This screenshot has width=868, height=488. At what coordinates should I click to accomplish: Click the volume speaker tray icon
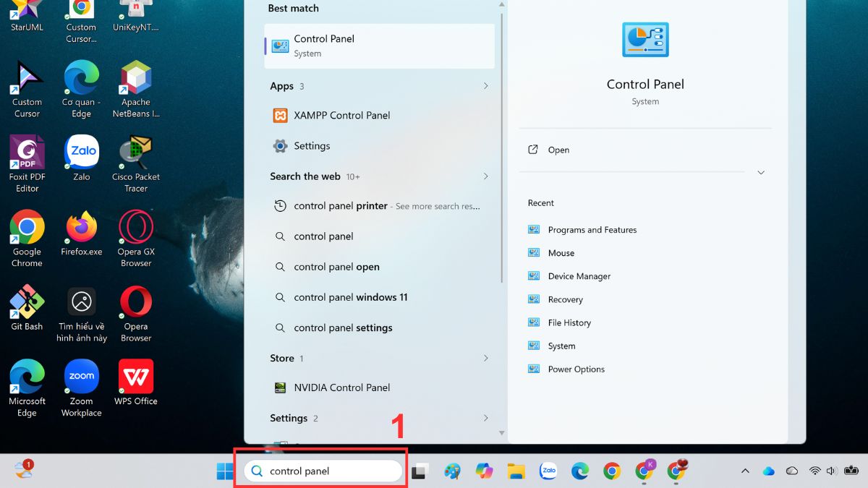[832, 471]
